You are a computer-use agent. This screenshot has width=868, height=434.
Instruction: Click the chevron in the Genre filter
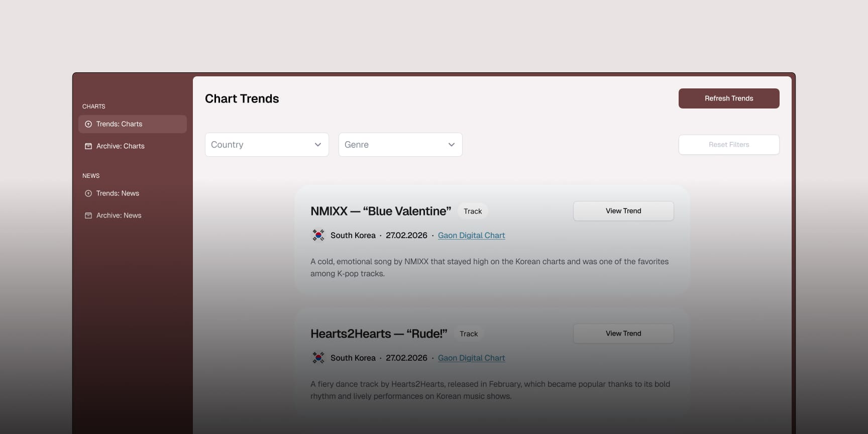(452, 145)
